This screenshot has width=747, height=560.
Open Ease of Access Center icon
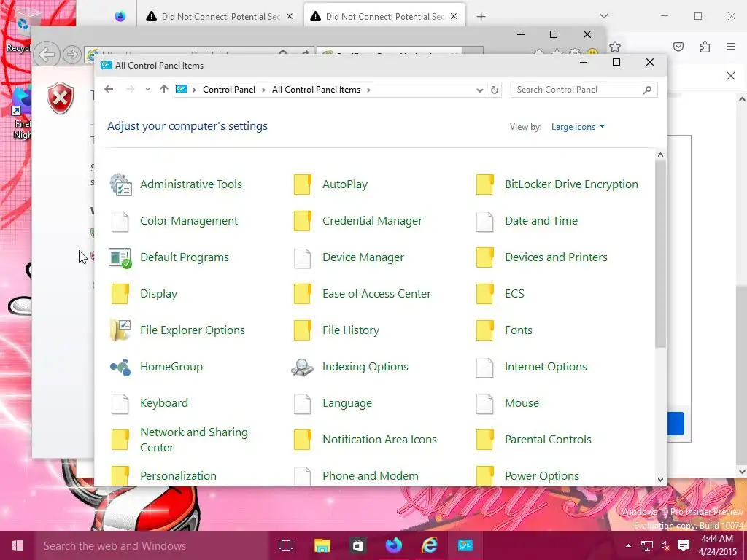pyautogui.click(x=303, y=295)
